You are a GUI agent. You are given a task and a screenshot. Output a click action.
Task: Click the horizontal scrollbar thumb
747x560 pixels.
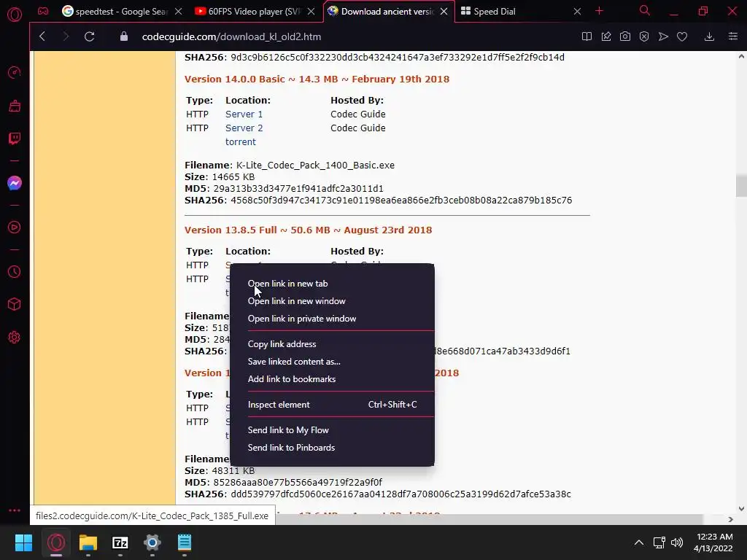pos(489,519)
